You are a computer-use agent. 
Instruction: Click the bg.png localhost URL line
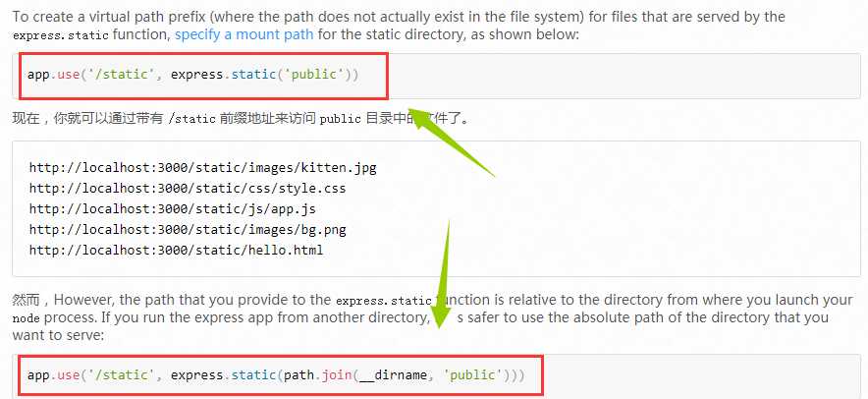pyautogui.click(x=187, y=229)
